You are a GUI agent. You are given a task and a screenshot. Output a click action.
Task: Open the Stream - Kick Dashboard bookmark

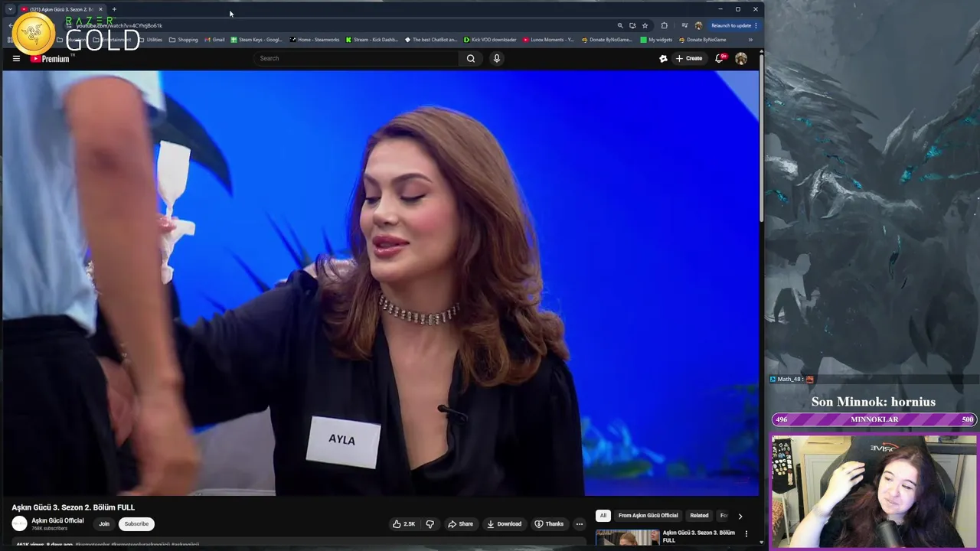click(373, 40)
